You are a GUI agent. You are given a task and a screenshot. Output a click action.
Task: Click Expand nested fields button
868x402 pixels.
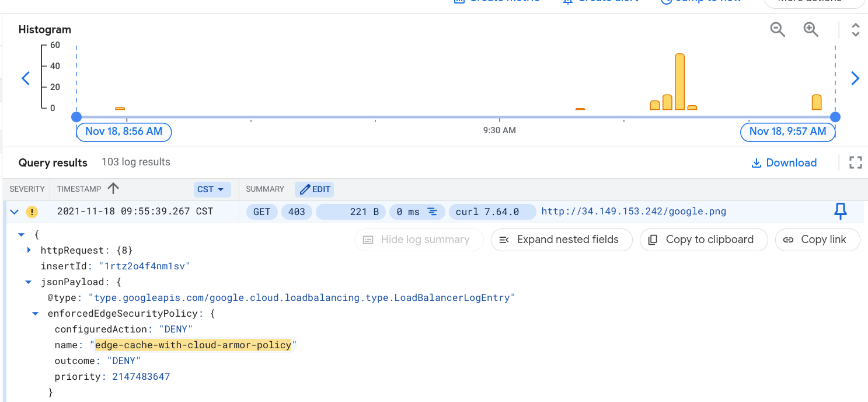point(561,240)
